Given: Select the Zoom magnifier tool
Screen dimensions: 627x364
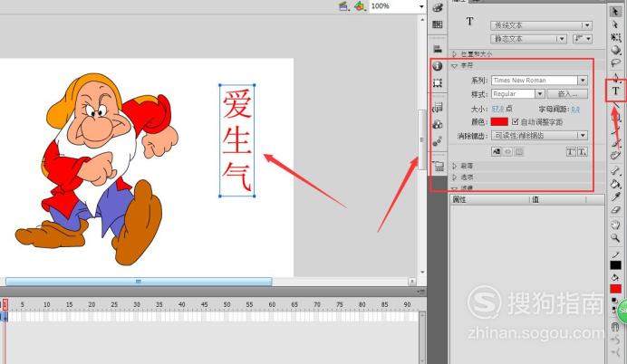Looking at the screenshot, I should point(616,238).
